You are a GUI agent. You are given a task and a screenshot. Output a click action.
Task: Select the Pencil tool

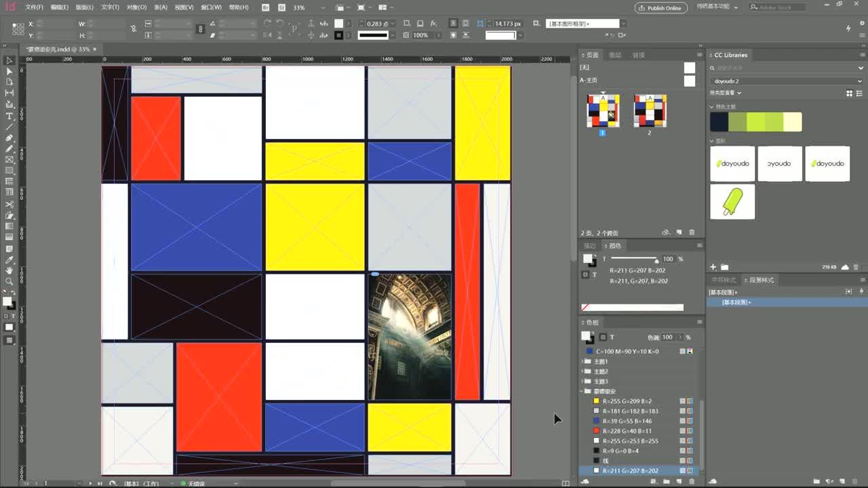(9, 148)
